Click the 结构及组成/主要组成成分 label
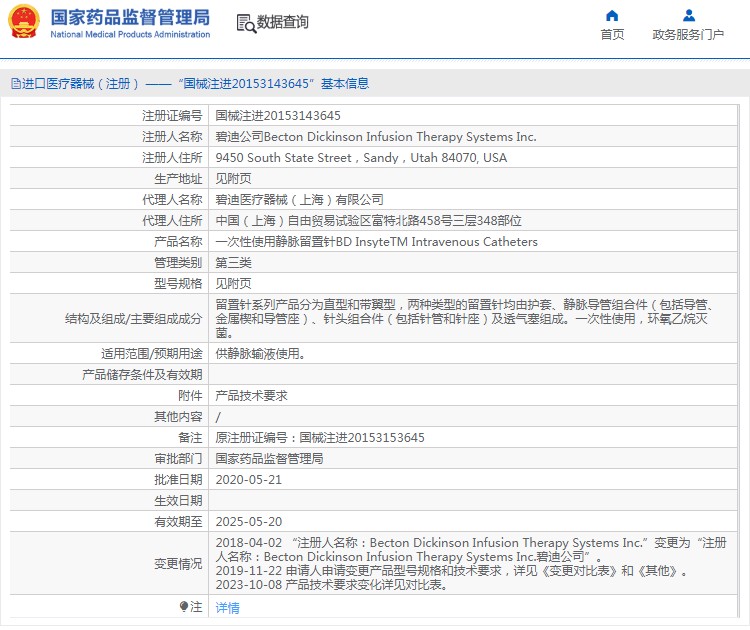The width and height of the screenshot is (750, 630). click(x=133, y=319)
